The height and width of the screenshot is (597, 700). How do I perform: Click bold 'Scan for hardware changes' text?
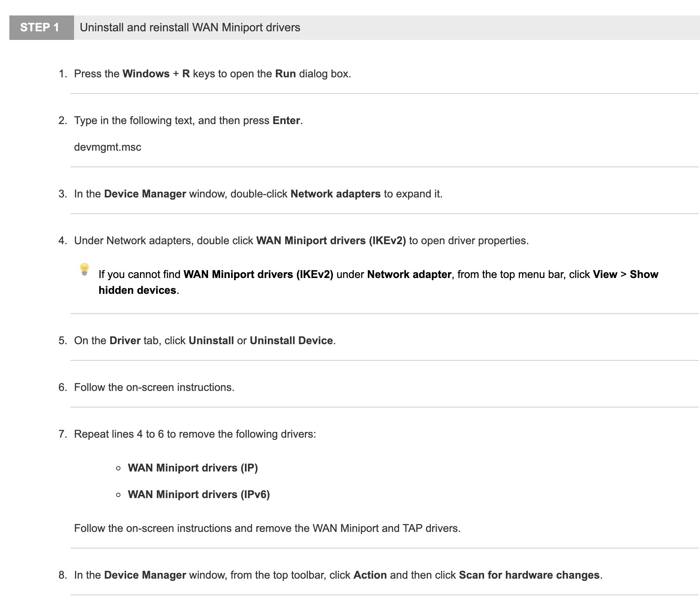529,575
